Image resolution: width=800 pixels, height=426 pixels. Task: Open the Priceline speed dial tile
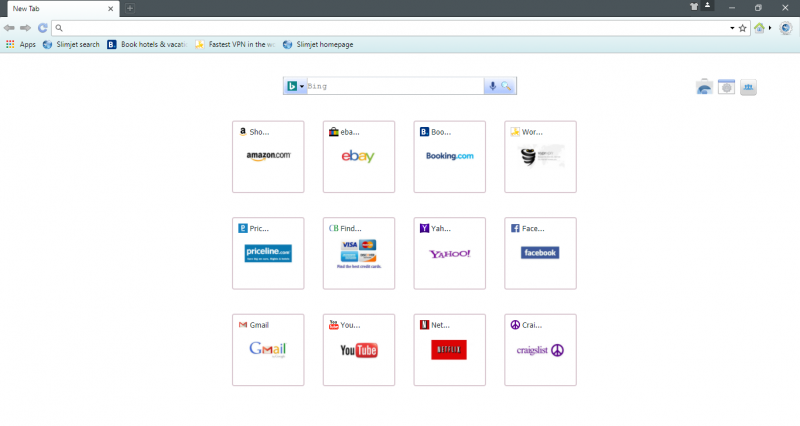point(268,253)
